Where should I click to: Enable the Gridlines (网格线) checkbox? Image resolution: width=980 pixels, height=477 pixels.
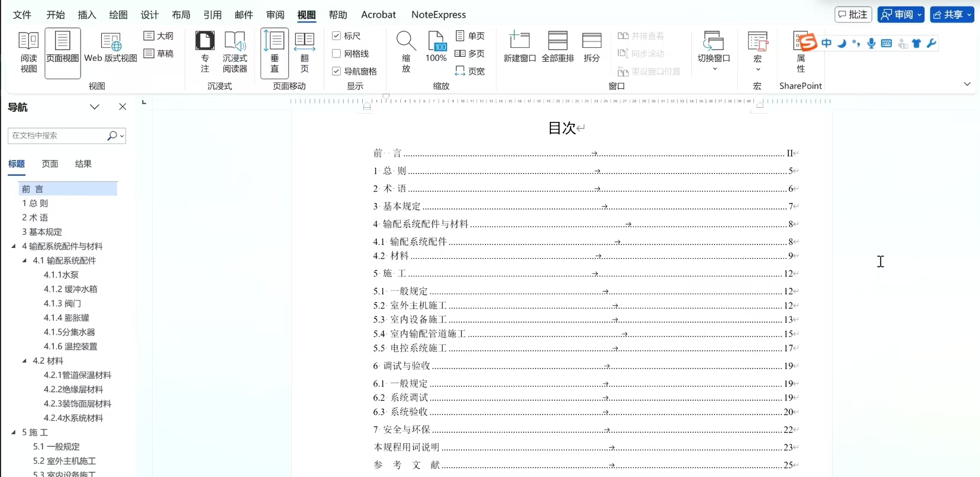pos(337,54)
